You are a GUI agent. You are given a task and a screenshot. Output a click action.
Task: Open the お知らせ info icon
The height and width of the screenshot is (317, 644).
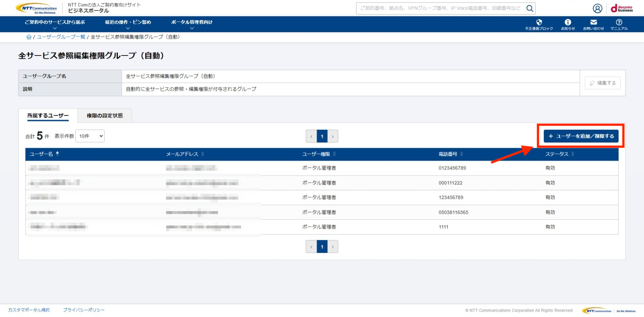coord(568,24)
